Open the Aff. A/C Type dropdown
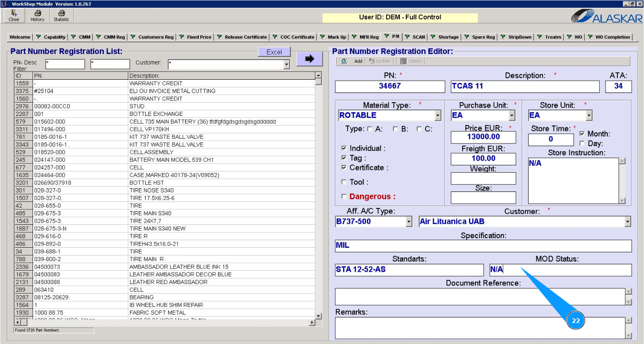Image resolution: width=644 pixels, height=344 pixels. pos(409,222)
